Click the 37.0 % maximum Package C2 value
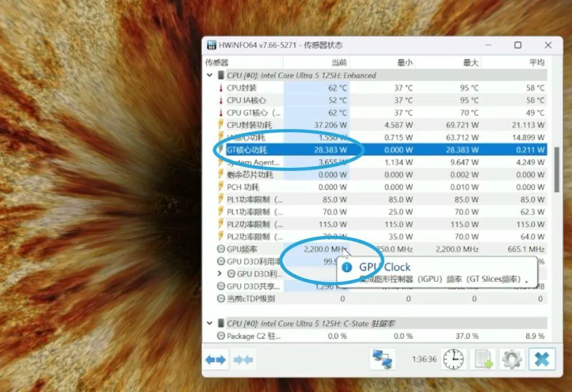The height and width of the screenshot is (392, 572). click(x=467, y=336)
